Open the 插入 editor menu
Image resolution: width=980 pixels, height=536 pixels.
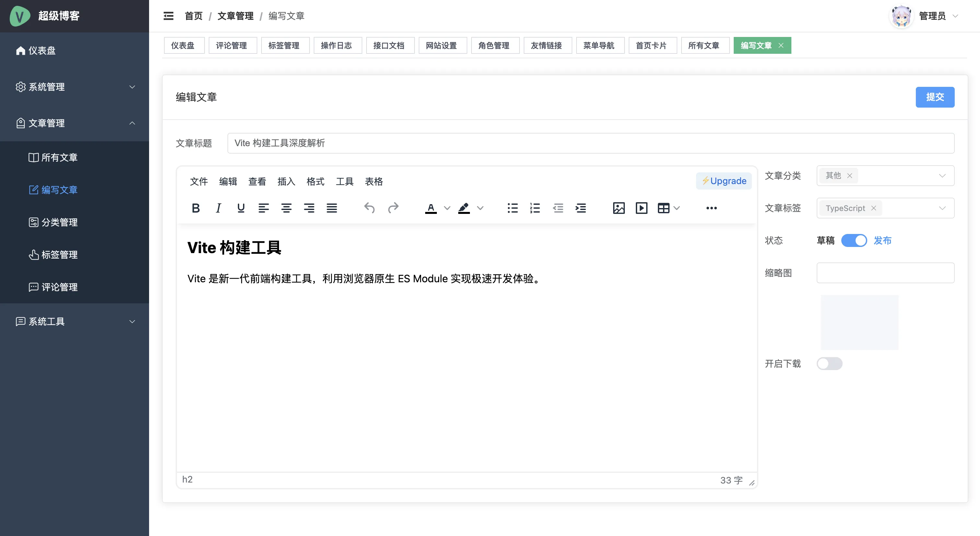pyautogui.click(x=286, y=181)
